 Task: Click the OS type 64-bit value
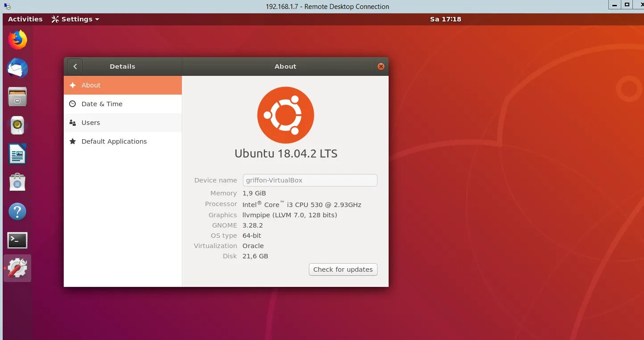[252, 236]
